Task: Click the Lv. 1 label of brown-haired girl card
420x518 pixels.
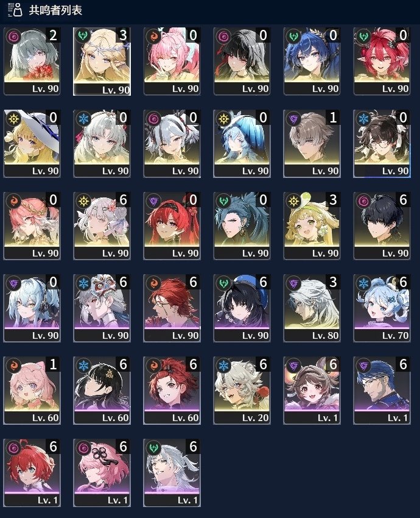Action: tap(327, 418)
